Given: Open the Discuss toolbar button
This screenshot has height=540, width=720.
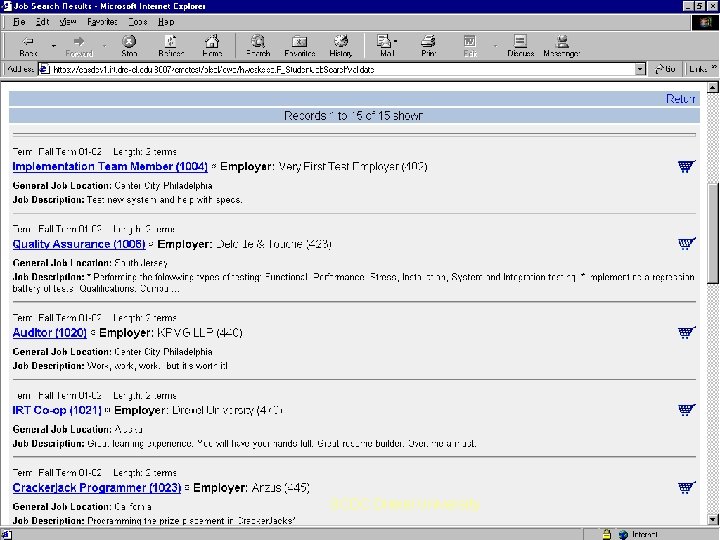Looking at the screenshot, I should click(x=520, y=46).
